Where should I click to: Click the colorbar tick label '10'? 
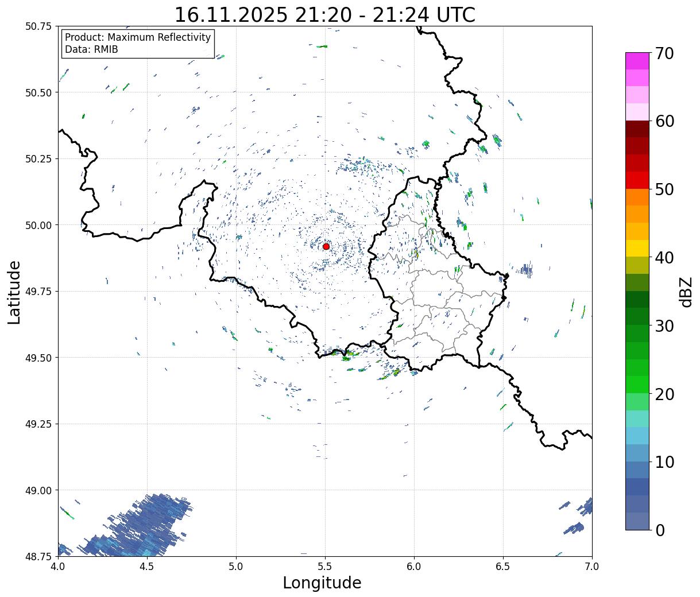tap(664, 462)
